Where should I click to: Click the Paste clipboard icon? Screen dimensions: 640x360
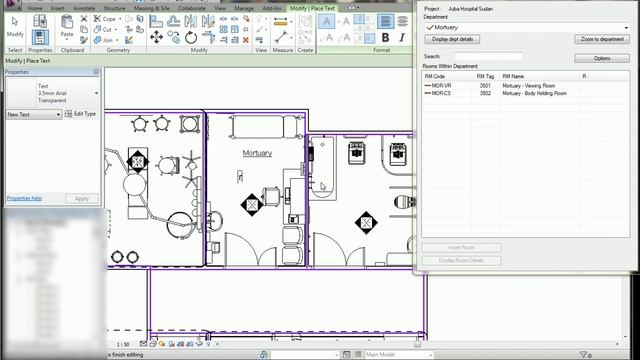point(67,21)
